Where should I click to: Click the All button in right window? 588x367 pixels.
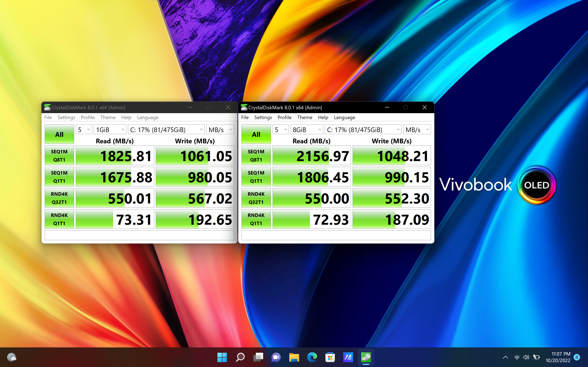(x=256, y=134)
